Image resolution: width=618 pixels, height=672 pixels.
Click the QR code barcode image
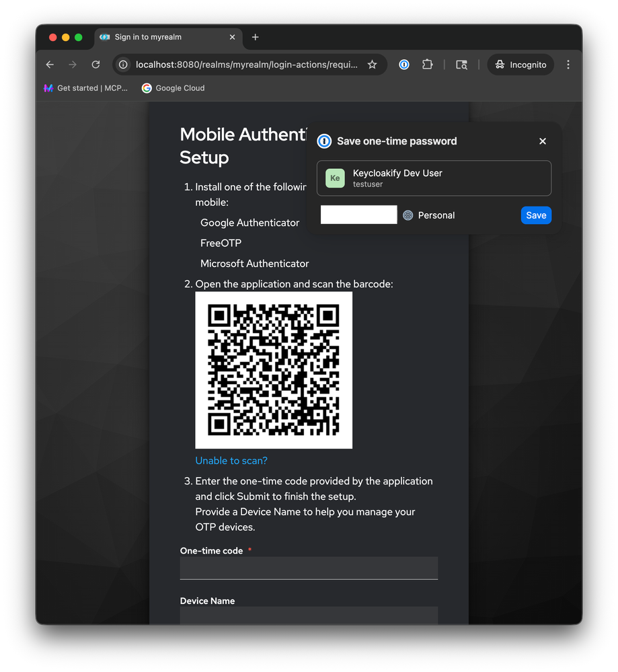click(x=274, y=370)
